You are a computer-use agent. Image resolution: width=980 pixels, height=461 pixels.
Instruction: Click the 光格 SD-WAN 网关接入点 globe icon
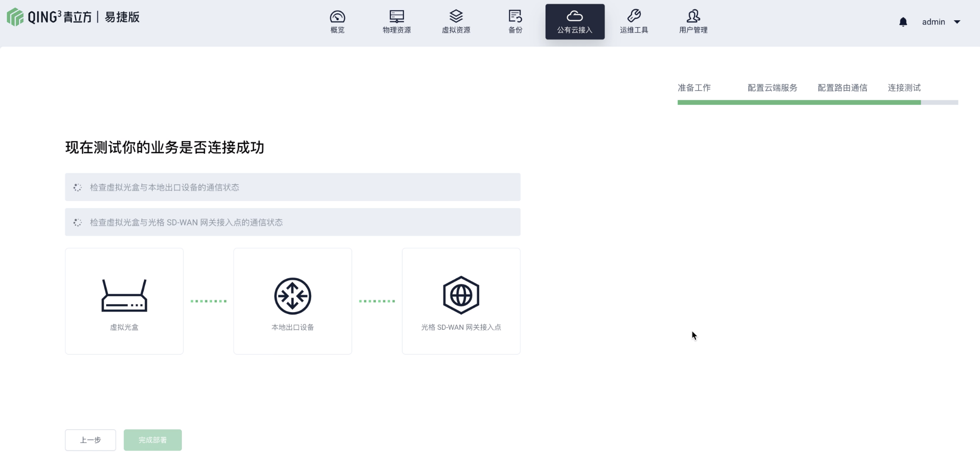point(461,295)
